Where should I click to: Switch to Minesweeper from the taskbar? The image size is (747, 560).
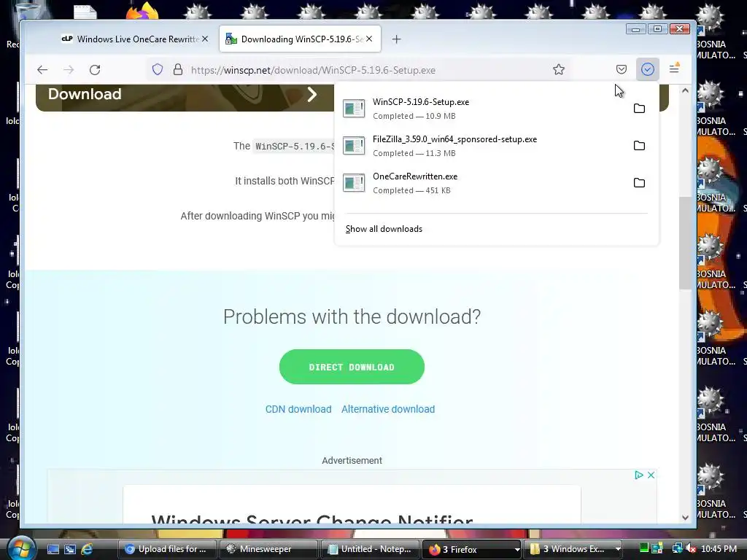(268, 549)
